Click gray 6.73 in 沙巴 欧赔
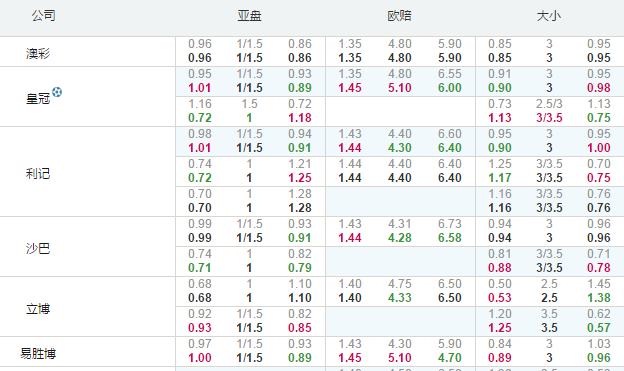Image resolution: width=624 pixels, height=371 pixels. (450, 224)
